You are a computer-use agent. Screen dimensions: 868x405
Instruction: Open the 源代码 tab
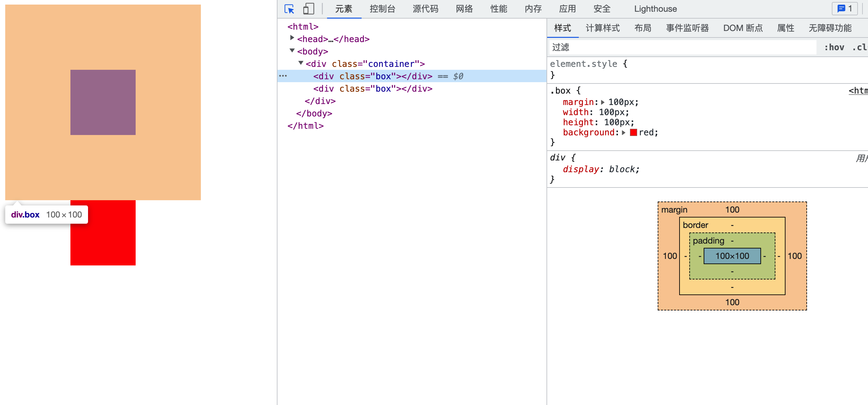coord(425,9)
